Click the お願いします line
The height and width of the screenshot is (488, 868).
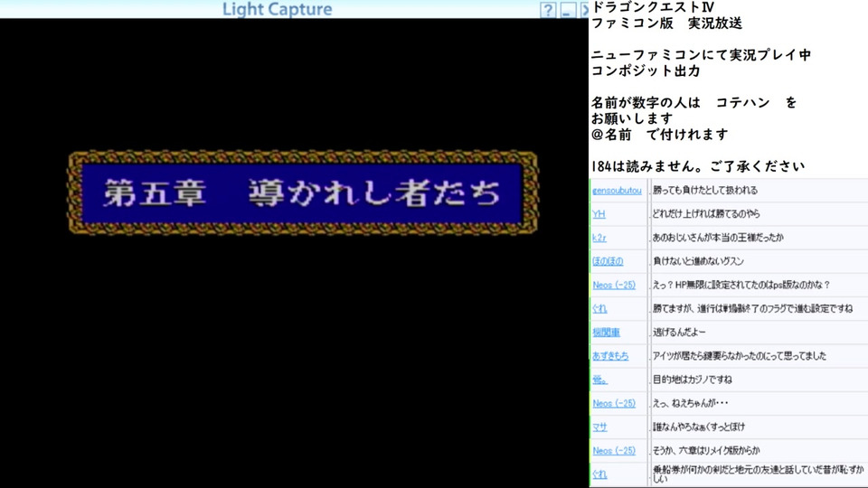pyautogui.click(x=632, y=118)
